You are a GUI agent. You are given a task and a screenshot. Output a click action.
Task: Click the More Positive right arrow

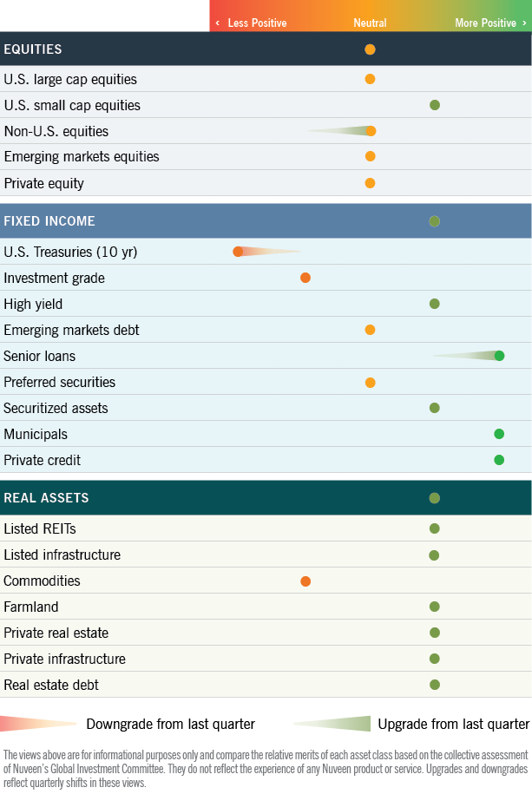coord(523,23)
